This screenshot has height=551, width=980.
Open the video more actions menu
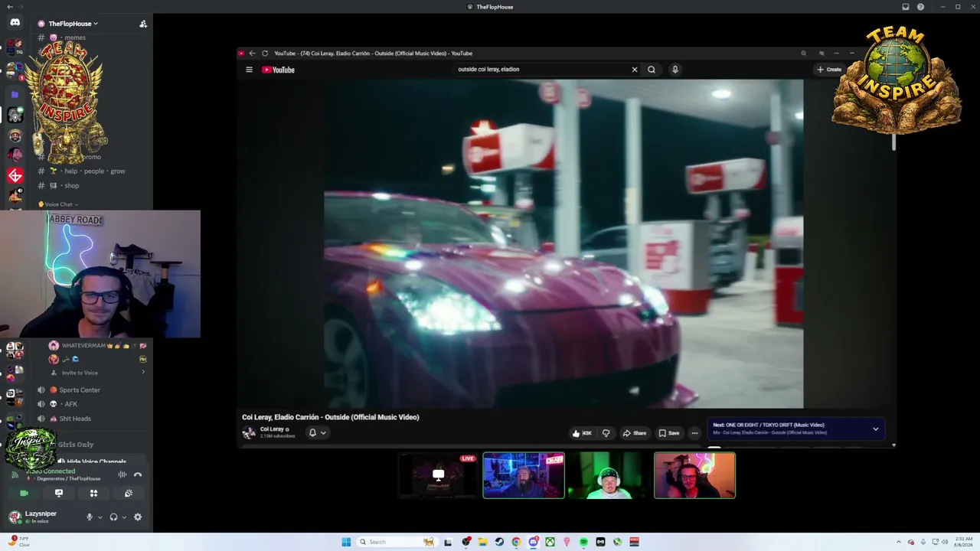tap(694, 433)
